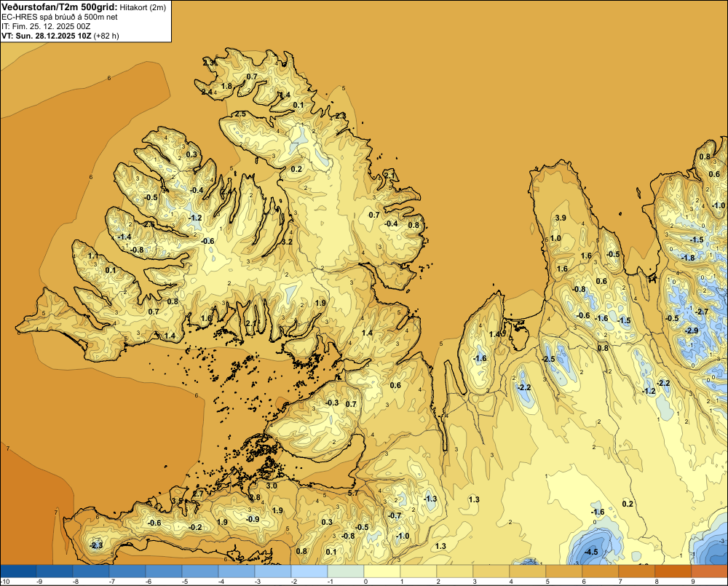Click the temperature value '3.9'
The height and width of the screenshot is (586, 728).
pos(561,218)
